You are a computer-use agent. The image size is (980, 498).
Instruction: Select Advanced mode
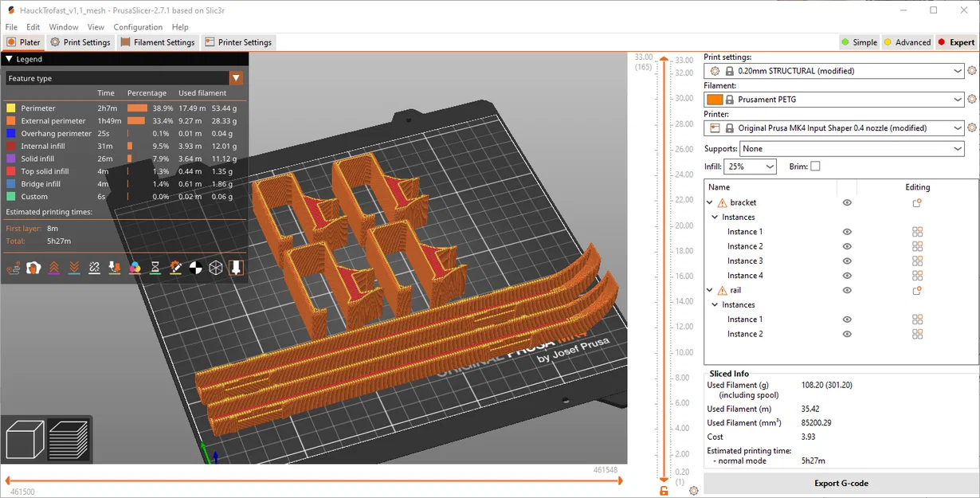907,42
